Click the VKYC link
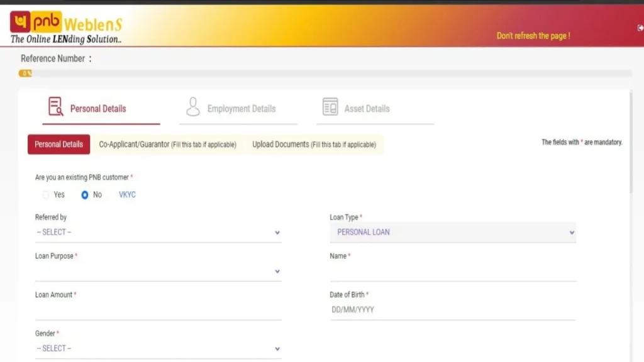Viewport: 644px width, 362px height. (127, 195)
